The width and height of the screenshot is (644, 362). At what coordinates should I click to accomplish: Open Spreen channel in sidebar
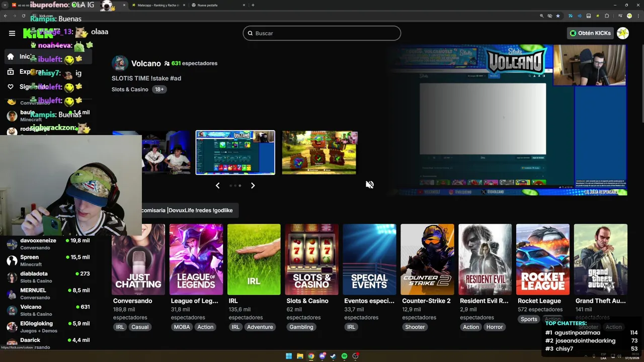click(48, 260)
